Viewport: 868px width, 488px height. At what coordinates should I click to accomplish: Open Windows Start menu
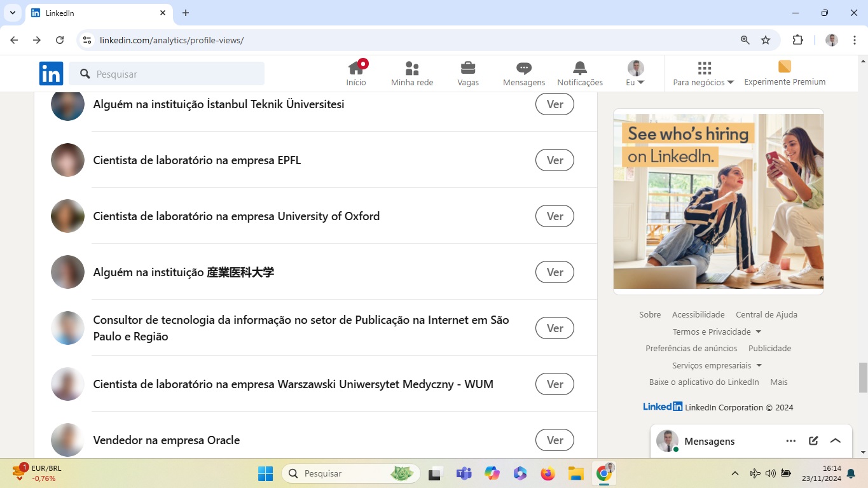pyautogui.click(x=265, y=473)
